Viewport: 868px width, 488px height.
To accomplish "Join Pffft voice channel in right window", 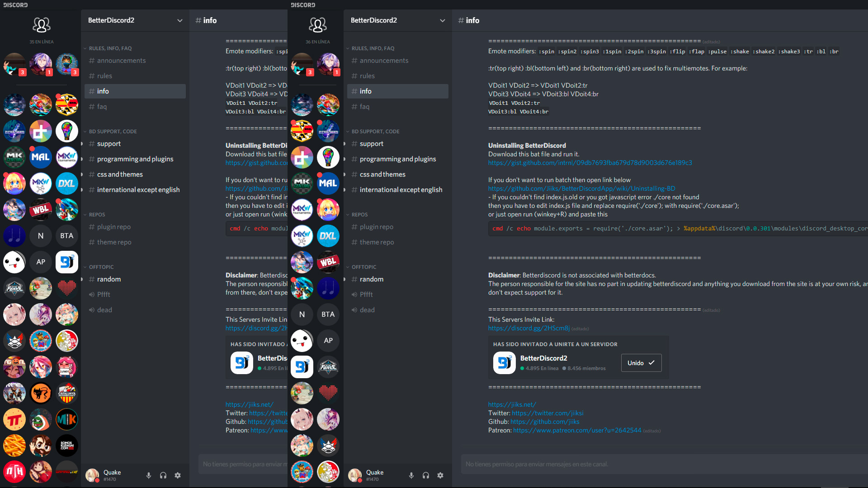I will [366, 295].
